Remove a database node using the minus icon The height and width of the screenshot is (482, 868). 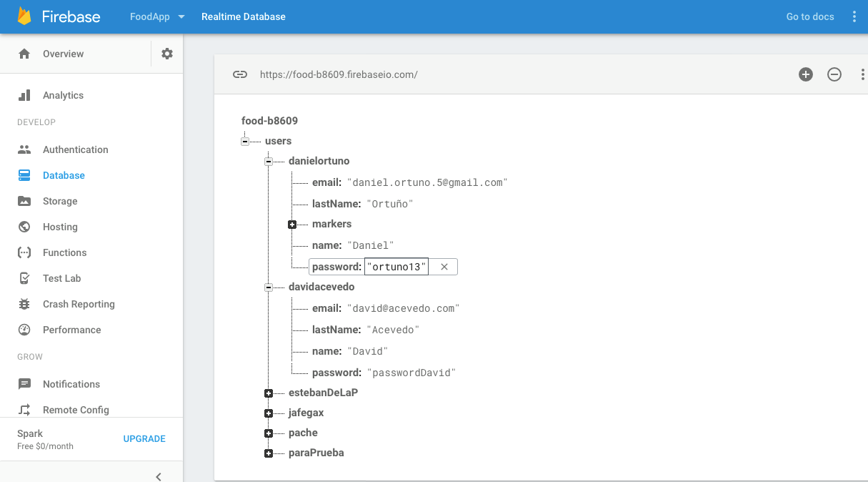click(834, 74)
